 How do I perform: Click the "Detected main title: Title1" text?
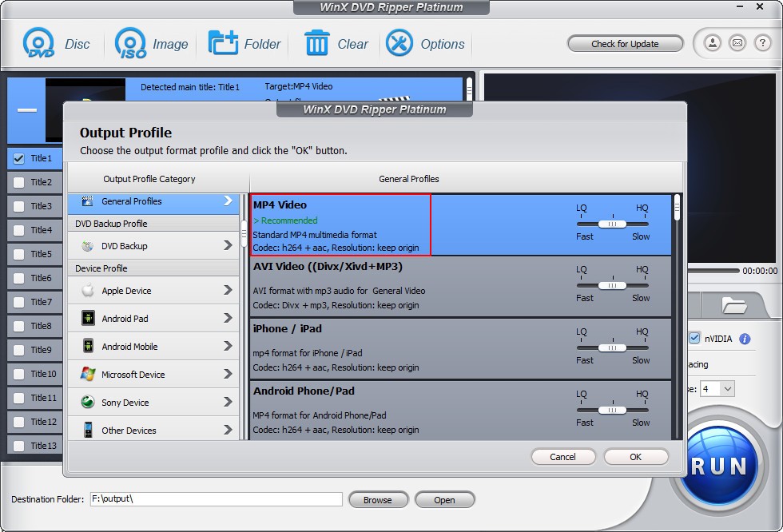pyautogui.click(x=190, y=87)
